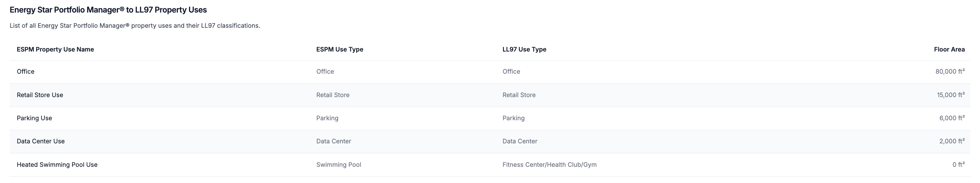Click the Data Center ESPM use type cell
This screenshot has width=980, height=183.
tap(333, 141)
